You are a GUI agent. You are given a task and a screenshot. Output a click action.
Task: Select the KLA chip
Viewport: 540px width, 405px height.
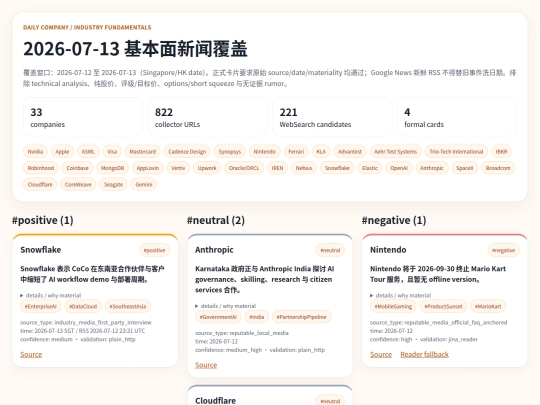point(321,152)
